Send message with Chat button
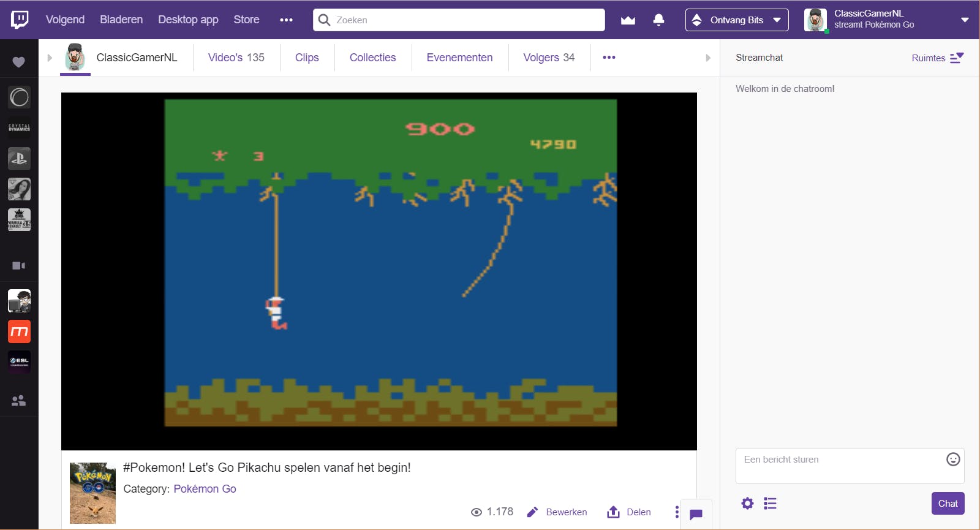The height and width of the screenshot is (530, 980). (948, 504)
